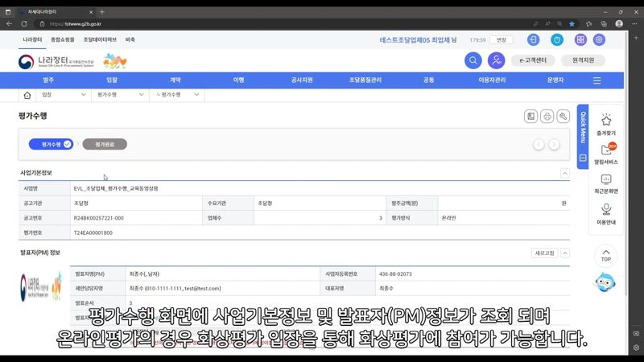
Task: Open 이용자관리 menu in navigation bar
Action: pyautogui.click(x=492, y=80)
